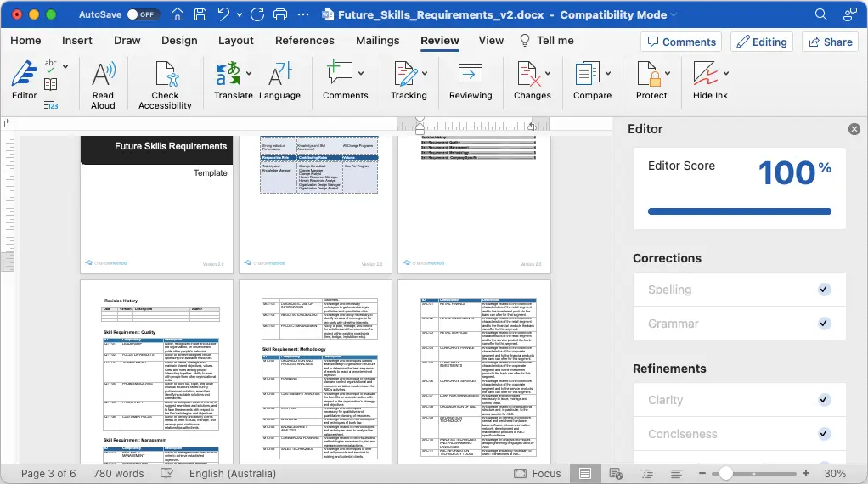
Task: Select the Conciseness refinement row
Action: pos(740,434)
